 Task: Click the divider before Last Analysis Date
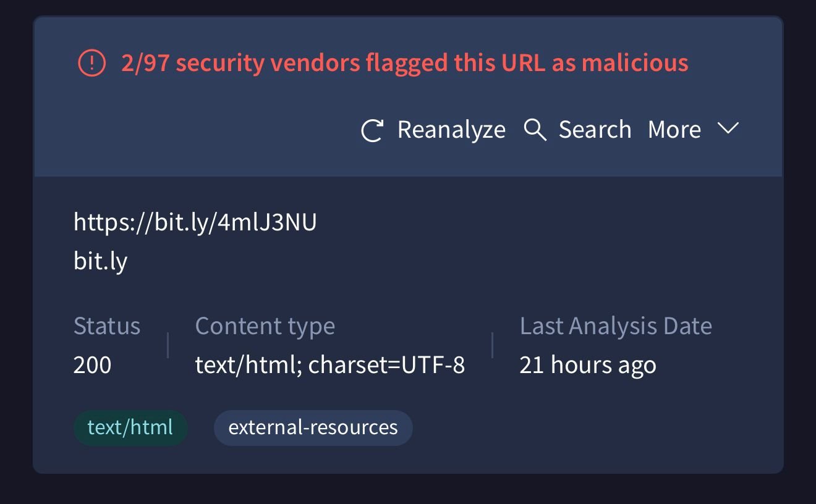492,345
